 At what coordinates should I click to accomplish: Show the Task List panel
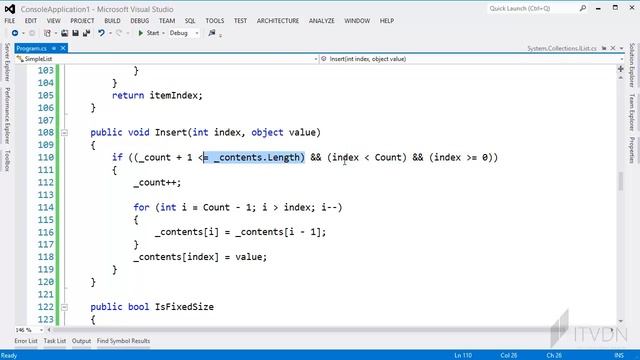55,341
